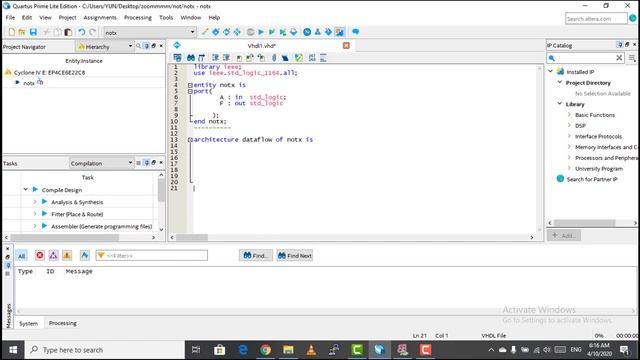Click the Find... button in Messages

(x=256, y=256)
